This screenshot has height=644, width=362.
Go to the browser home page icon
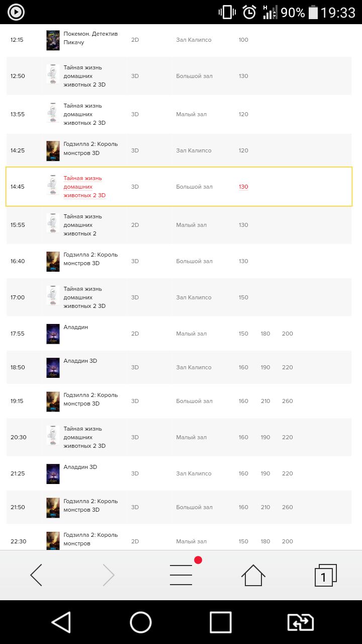[253, 575]
